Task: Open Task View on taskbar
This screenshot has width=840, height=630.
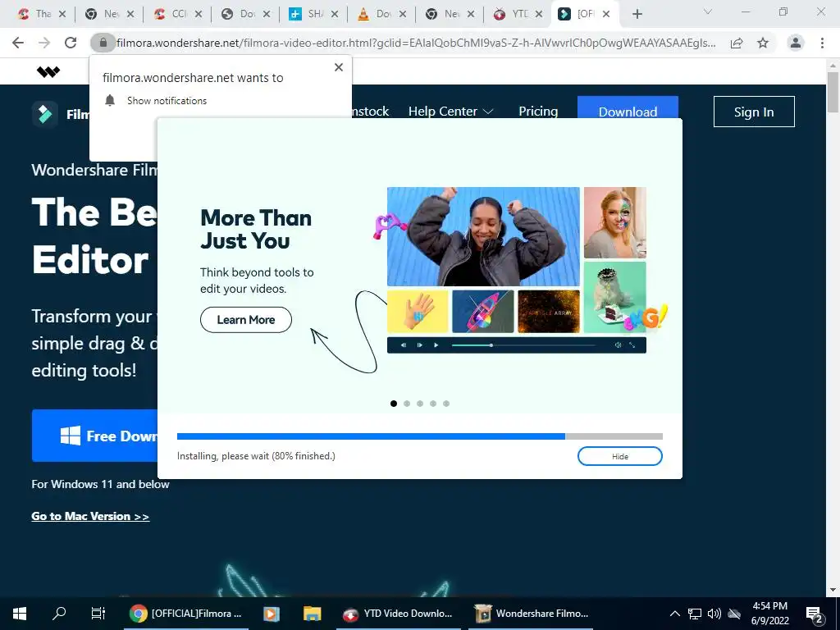Action: [98, 614]
